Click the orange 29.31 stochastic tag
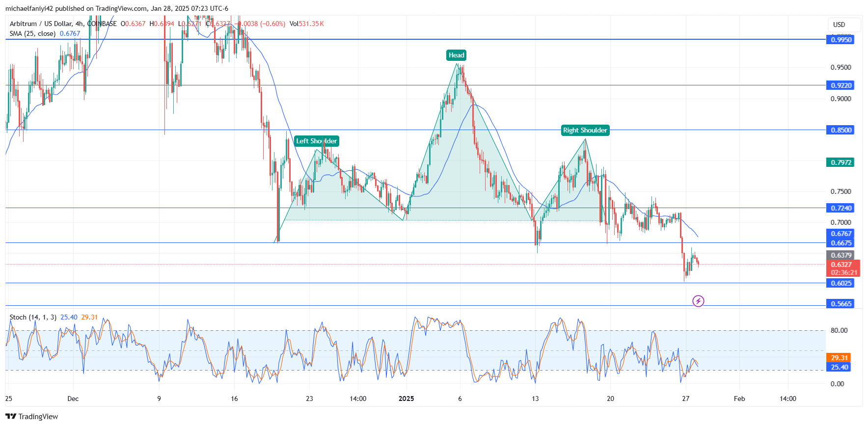Screen dimensions: 868x426 [839, 358]
